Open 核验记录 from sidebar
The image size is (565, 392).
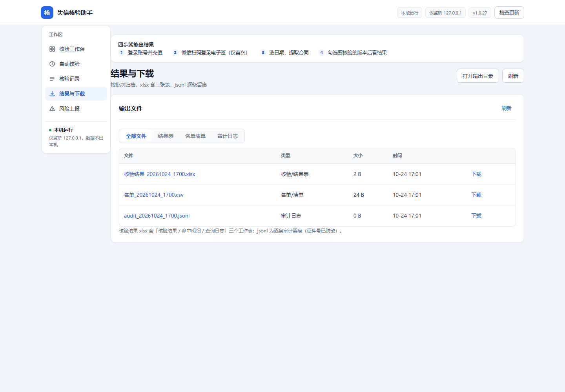pos(76,79)
